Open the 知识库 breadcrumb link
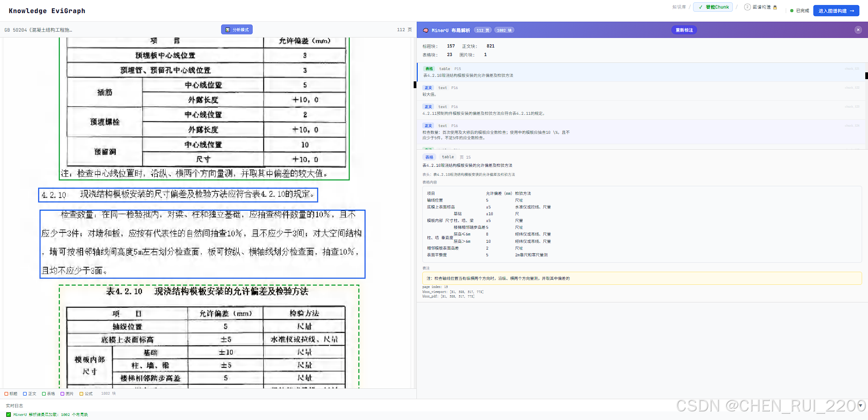This screenshot has height=420, width=868. pos(679,7)
